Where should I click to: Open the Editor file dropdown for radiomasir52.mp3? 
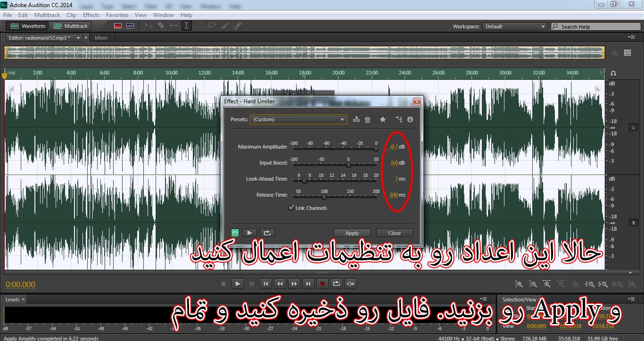(78, 38)
